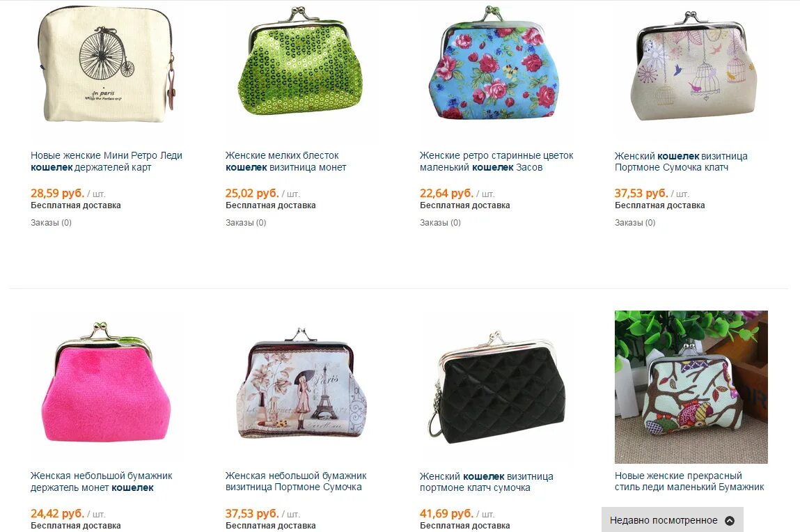Open link Женский кошелек визитница Портмоне Сумочка клатч
The image size is (800, 532).
click(x=681, y=162)
